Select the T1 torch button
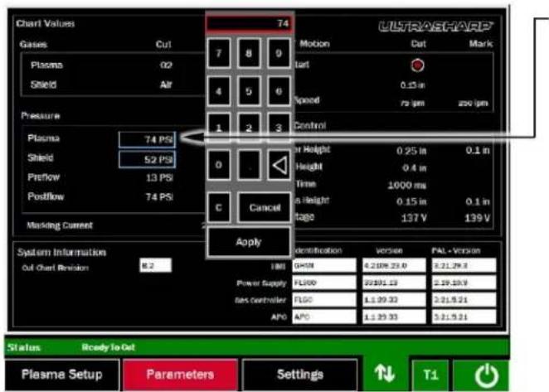The height and width of the screenshot is (392, 549). pos(430,375)
